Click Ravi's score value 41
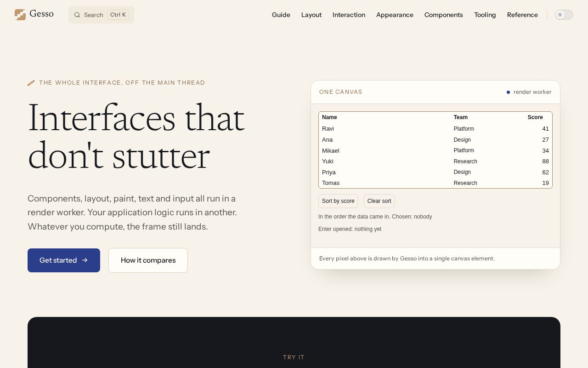Image resolution: width=588 pixels, height=368 pixels. [x=545, y=129]
